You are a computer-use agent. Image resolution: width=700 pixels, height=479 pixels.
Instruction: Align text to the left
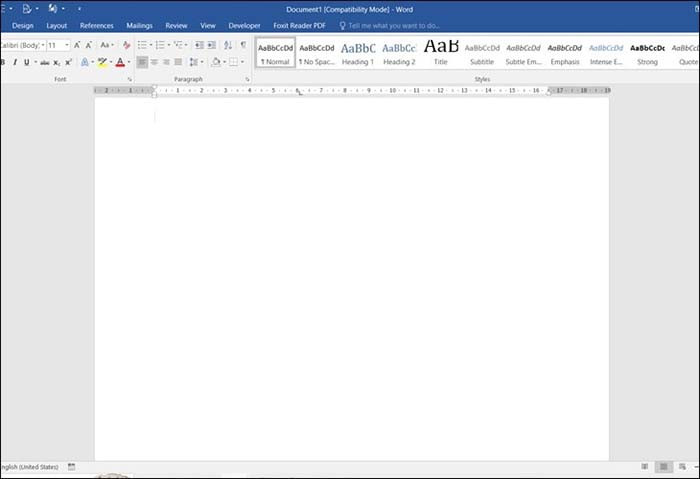click(142, 62)
